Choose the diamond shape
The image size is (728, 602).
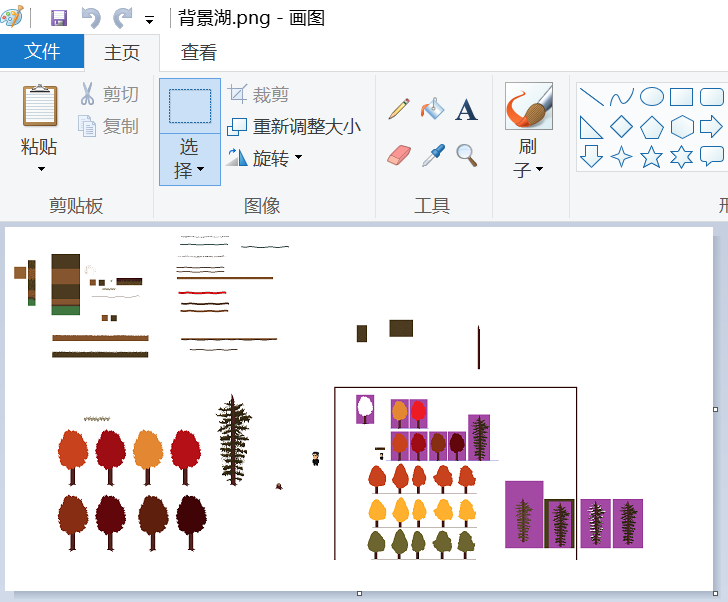[x=622, y=127]
